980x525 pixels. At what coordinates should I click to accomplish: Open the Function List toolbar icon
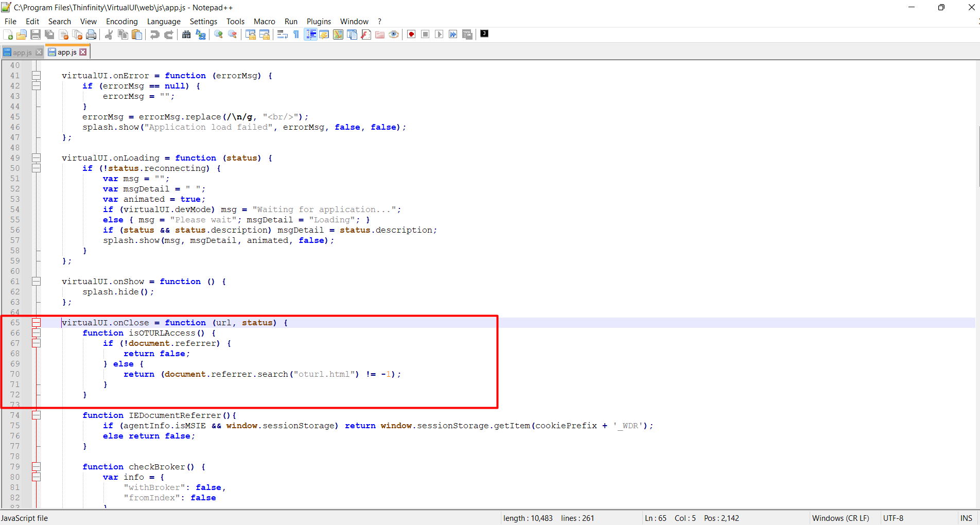pos(366,34)
